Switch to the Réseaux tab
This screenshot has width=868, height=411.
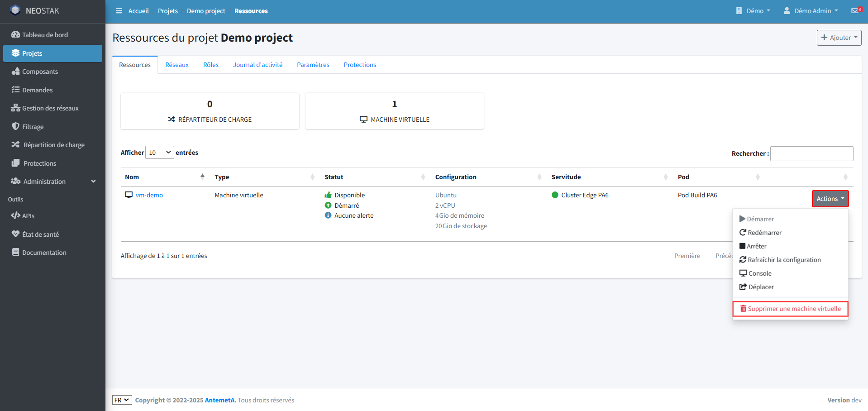pos(176,65)
